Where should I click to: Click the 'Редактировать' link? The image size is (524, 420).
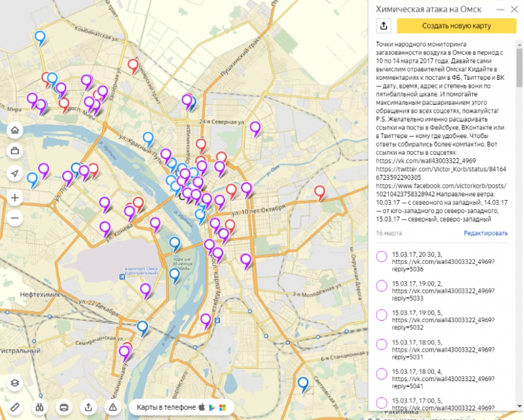pyautogui.click(x=485, y=233)
